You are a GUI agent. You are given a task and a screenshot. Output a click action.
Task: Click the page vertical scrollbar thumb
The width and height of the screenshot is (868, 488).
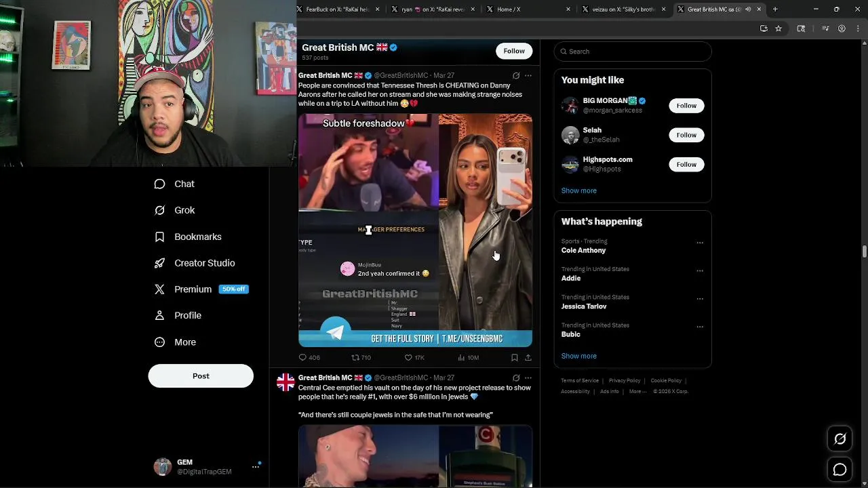(x=865, y=252)
